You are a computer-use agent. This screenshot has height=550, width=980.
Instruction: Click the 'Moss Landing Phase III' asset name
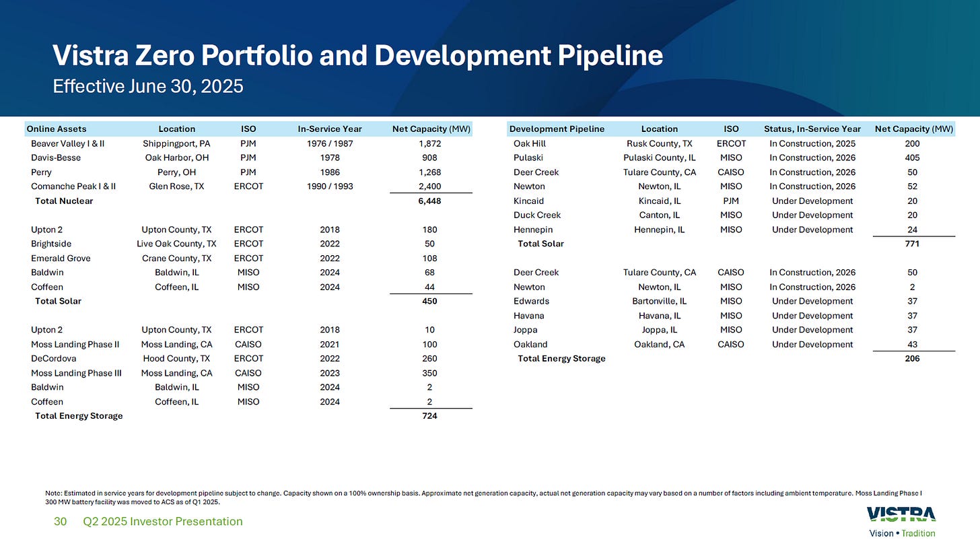(x=76, y=373)
